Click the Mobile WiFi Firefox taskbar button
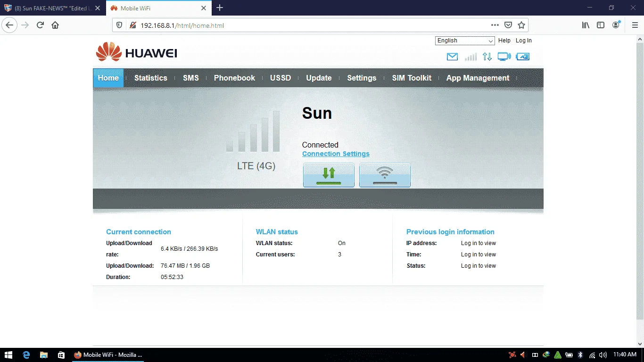 [108, 354]
